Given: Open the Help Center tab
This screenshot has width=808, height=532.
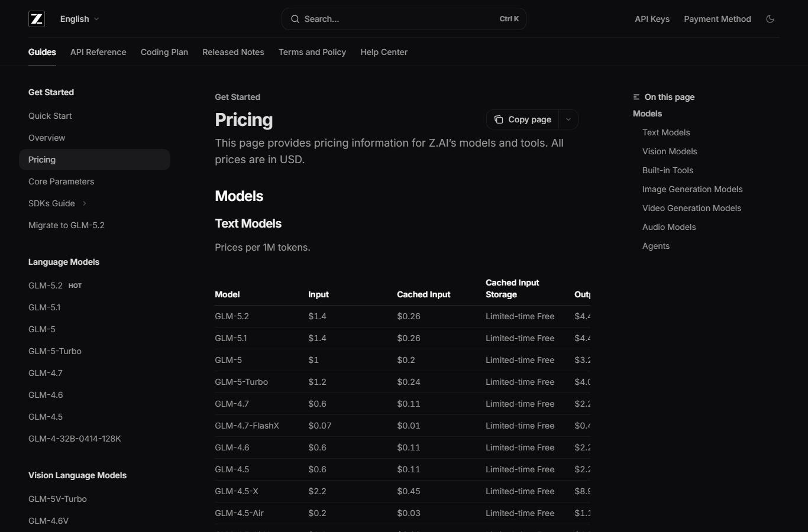Looking at the screenshot, I should (x=384, y=52).
